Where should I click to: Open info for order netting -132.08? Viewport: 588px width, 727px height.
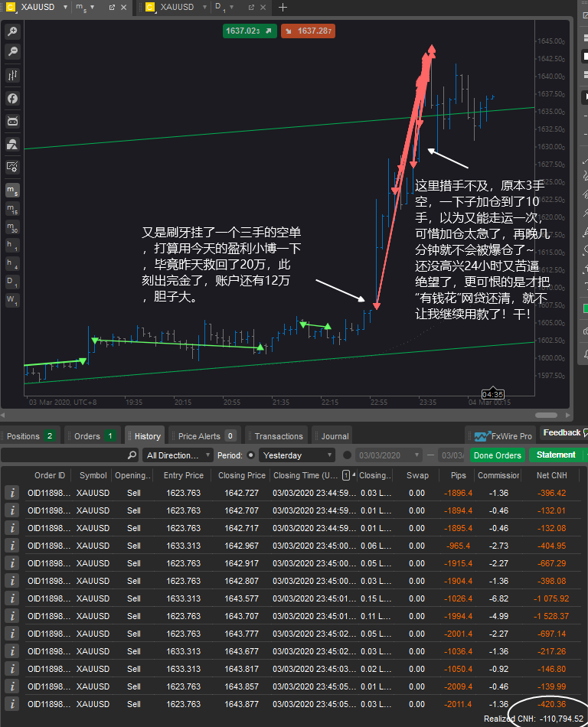[12, 528]
